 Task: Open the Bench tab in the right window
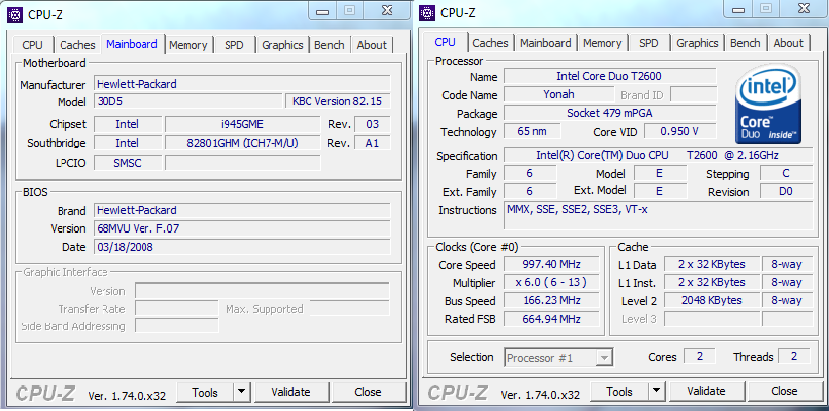(745, 43)
